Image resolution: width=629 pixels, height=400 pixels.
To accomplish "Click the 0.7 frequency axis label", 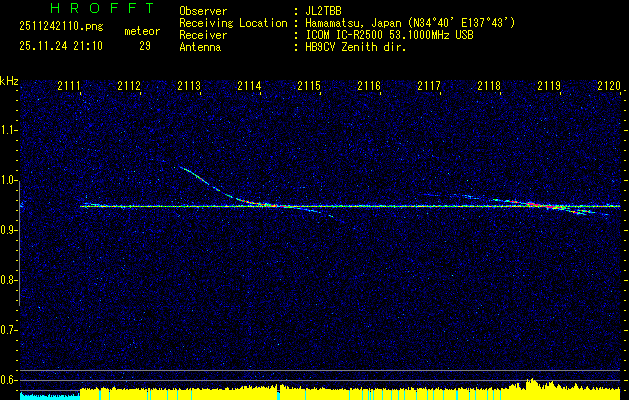I will tap(9, 329).
